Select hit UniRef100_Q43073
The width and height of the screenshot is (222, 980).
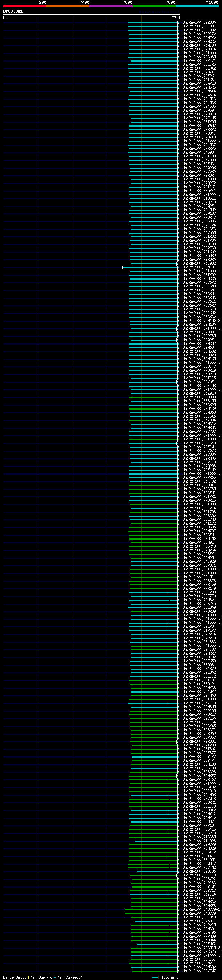point(199,114)
